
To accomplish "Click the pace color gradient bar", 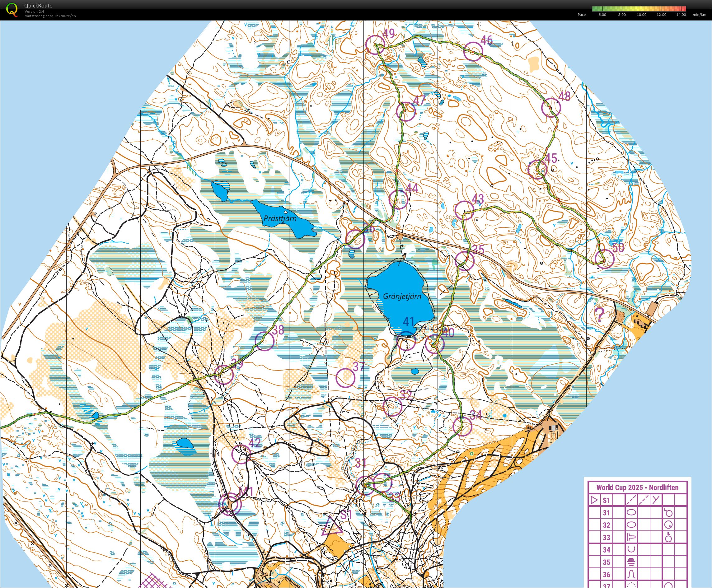I will click(x=639, y=9).
